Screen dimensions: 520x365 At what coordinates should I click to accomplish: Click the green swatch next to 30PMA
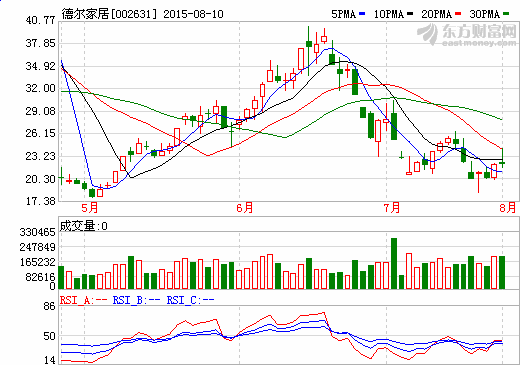[x=506, y=14]
